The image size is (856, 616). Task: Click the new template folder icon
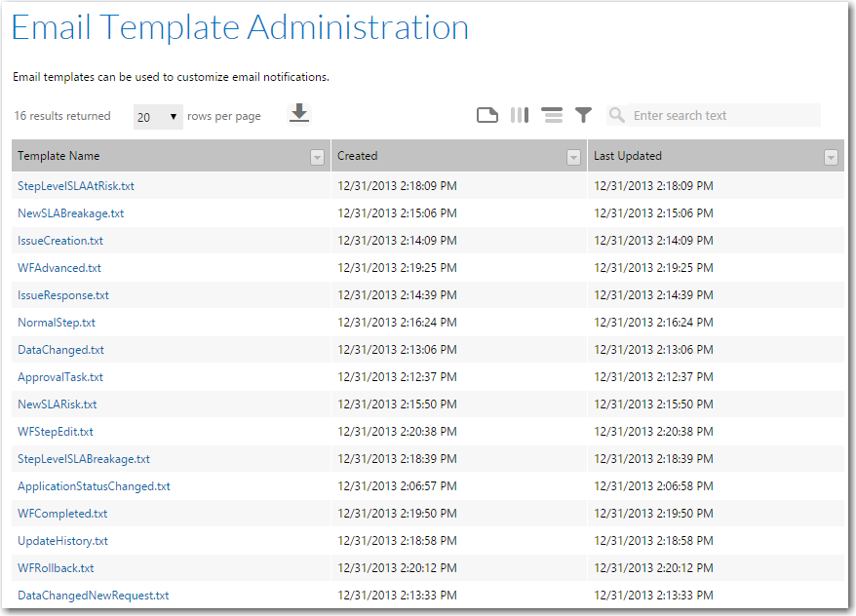[486, 115]
